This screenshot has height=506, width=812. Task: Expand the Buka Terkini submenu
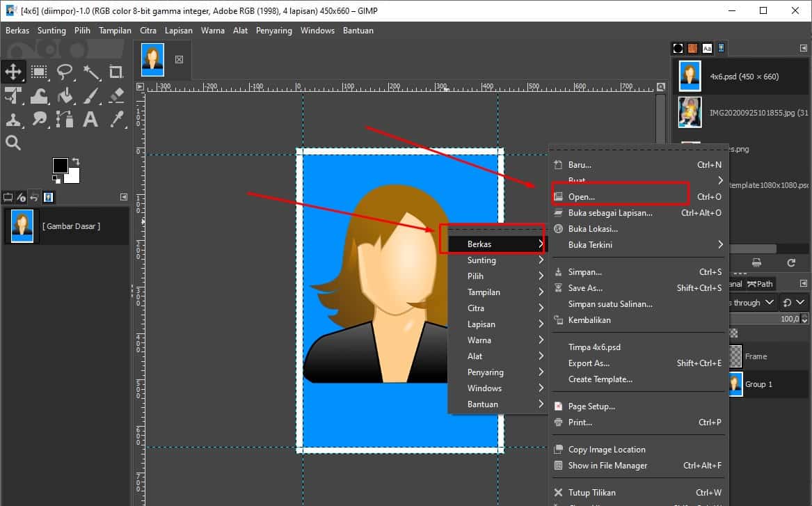(638, 244)
